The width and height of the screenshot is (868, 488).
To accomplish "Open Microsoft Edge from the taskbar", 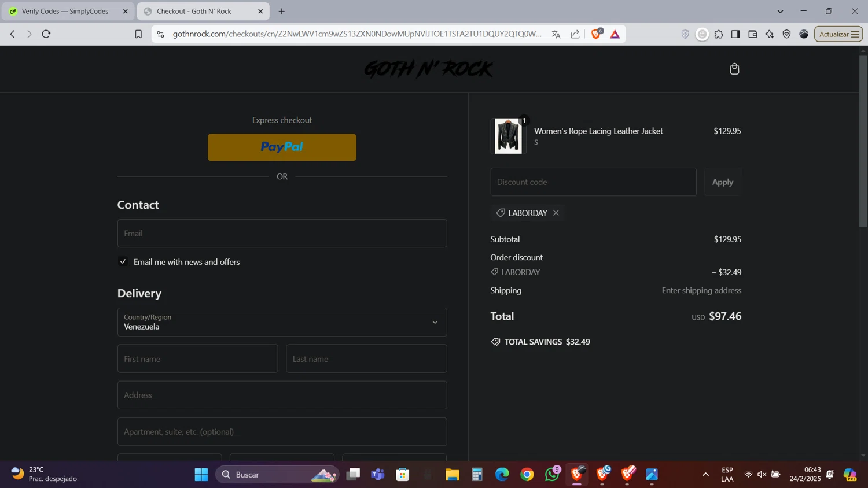I will 502,475.
